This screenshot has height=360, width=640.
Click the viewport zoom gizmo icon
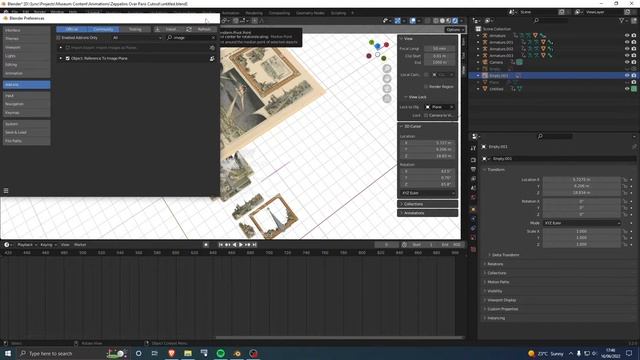point(387,69)
